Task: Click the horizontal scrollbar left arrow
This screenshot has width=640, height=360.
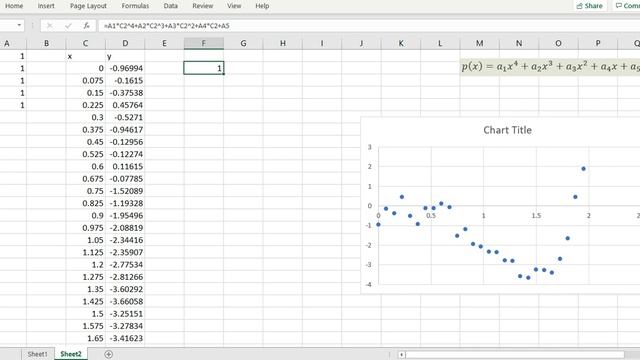Action: tap(402, 354)
